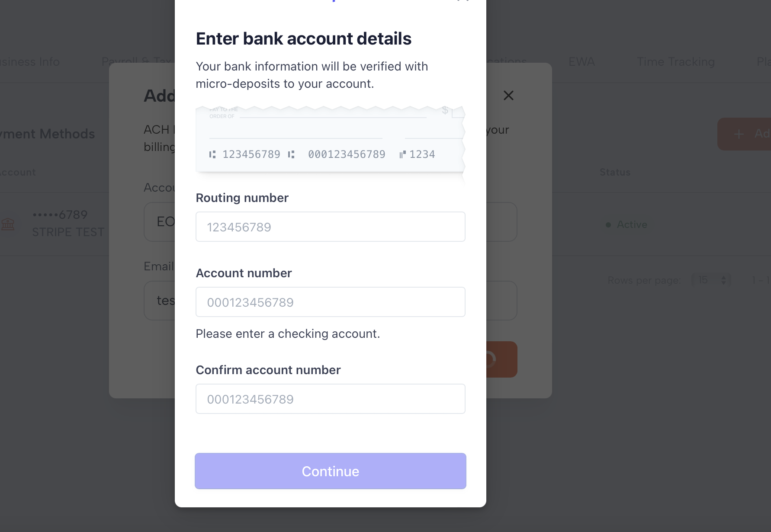
Task: Click the Status column header
Action: (615, 172)
